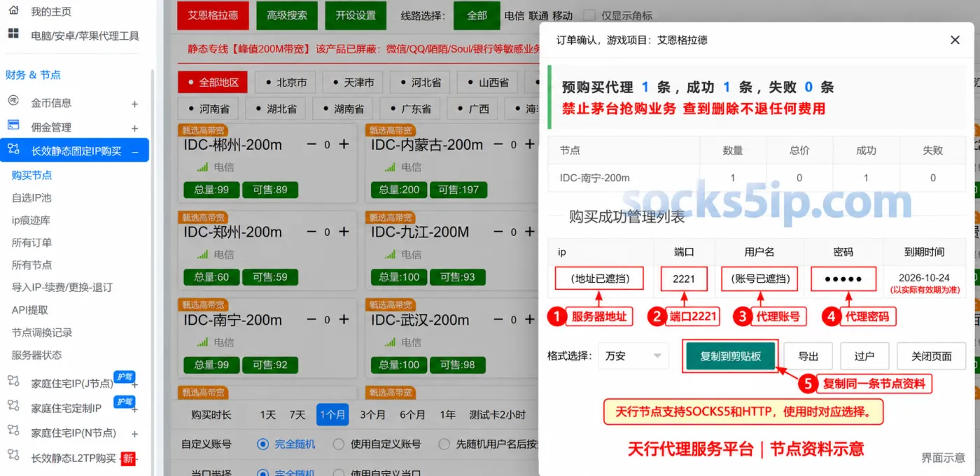Screen dimensions: 980x476
Task: Open the 格式选择 万安 dropdown
Action: [x=633, y=356]
